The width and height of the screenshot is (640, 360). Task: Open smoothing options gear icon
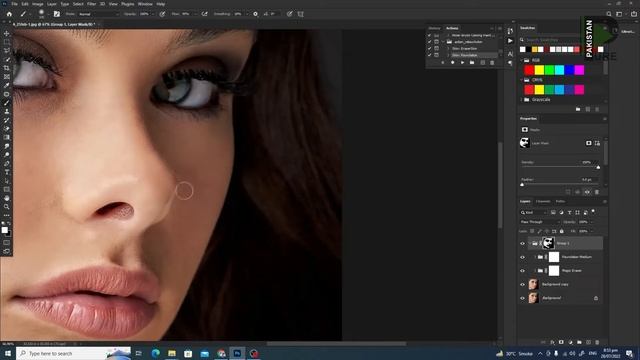click(256, 14)
